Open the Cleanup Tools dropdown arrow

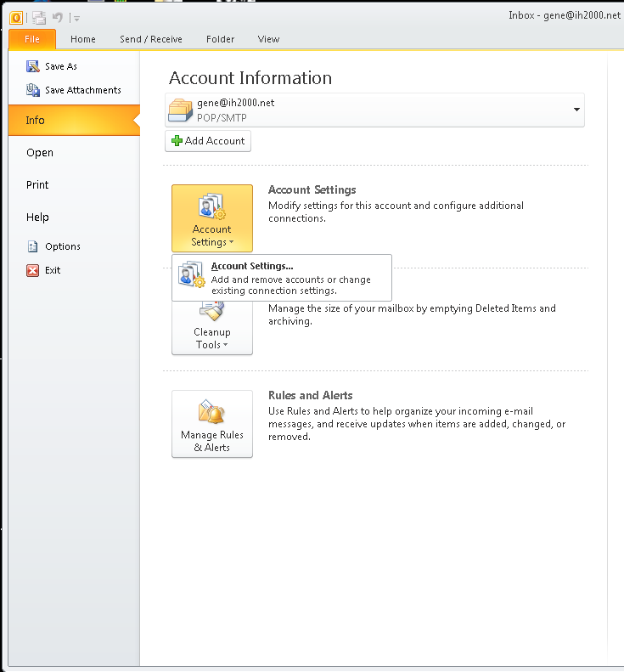click(x=225, y=345)
